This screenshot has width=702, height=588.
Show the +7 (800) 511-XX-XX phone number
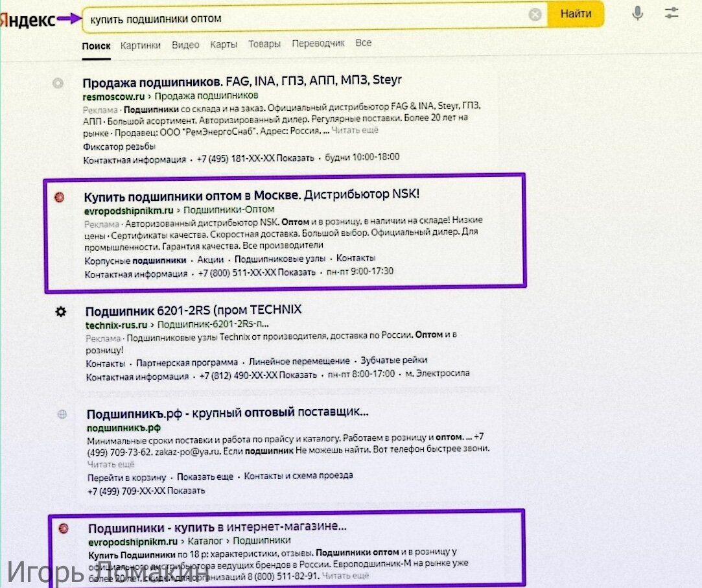(257, 272)
